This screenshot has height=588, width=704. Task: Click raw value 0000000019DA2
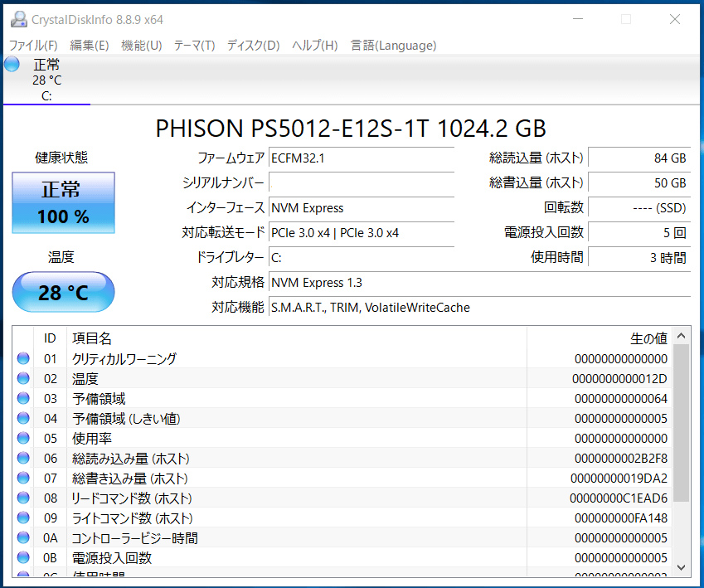click(x=619, y=478)
